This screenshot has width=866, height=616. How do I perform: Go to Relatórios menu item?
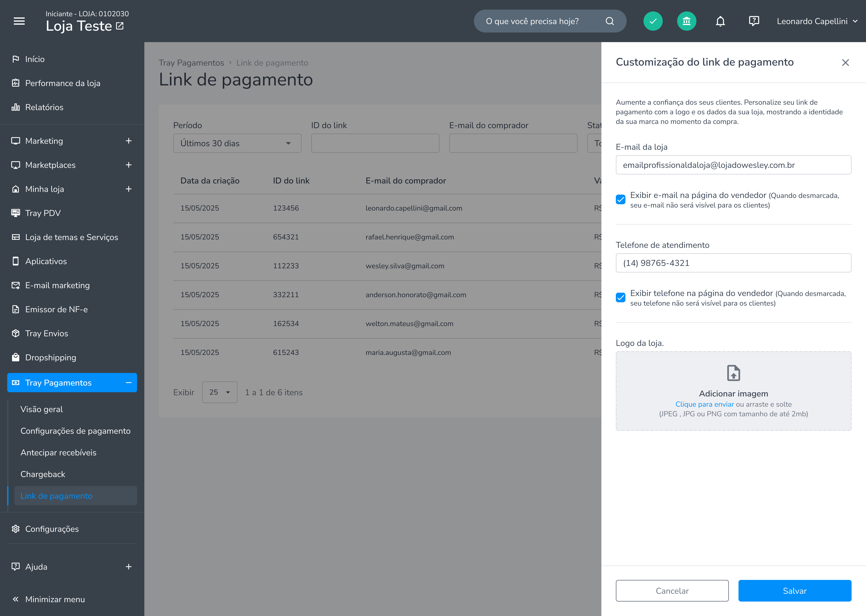(x=44, y=107)
